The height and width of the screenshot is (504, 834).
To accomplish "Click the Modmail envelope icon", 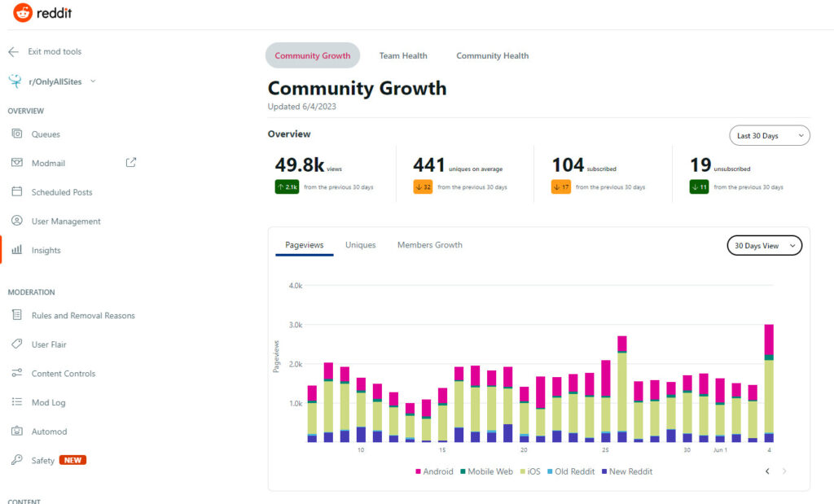I will pyautogui.click(x=16, y=163).
